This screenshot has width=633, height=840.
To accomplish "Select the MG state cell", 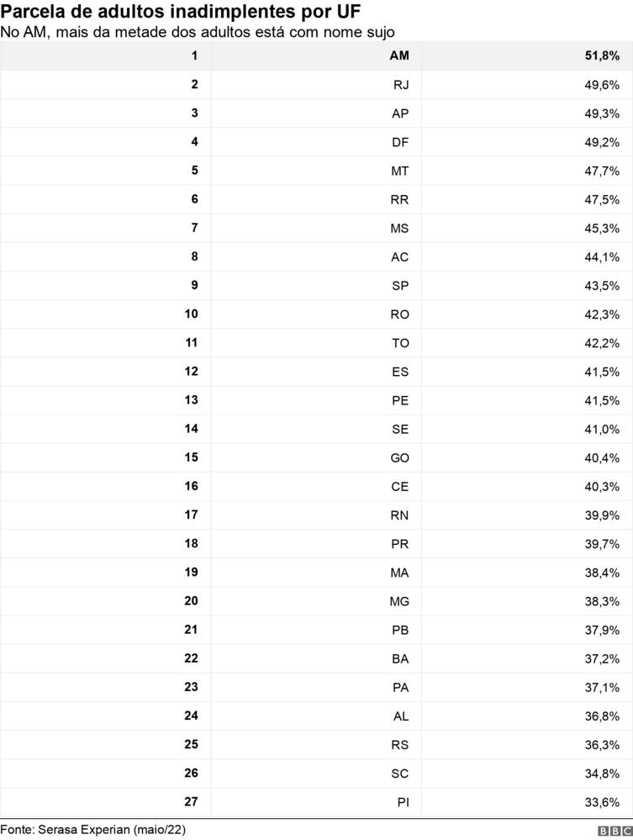I will pyautogui.click(x=399, y=600).
